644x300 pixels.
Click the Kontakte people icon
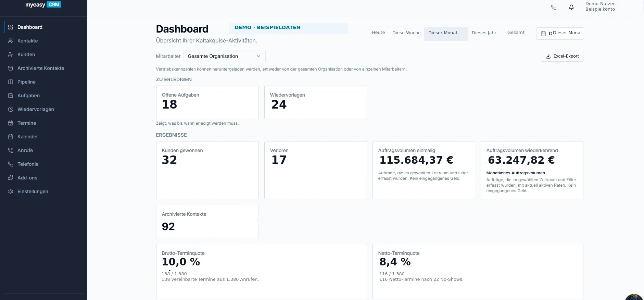pyautogui.click(x=11, y=41)
